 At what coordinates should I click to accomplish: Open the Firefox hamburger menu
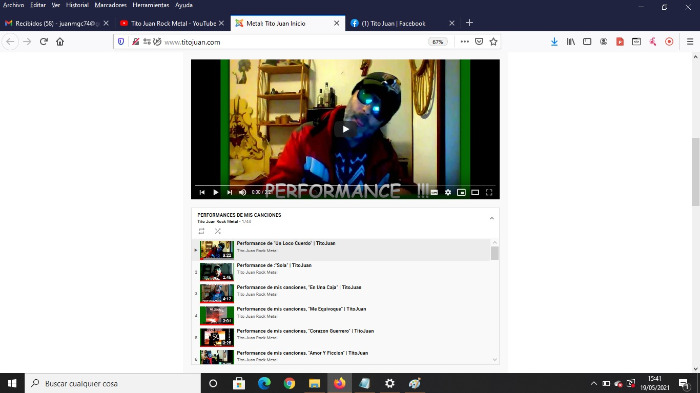(690, 42)
